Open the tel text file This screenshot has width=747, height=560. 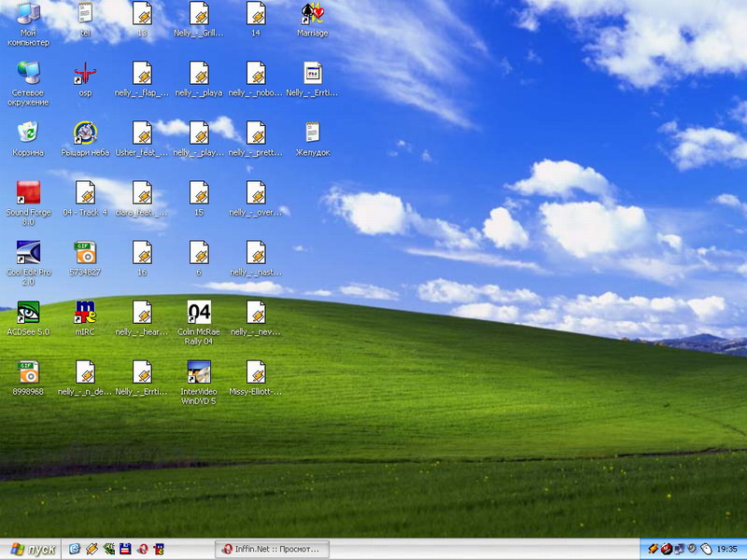[x=85, y=14]
